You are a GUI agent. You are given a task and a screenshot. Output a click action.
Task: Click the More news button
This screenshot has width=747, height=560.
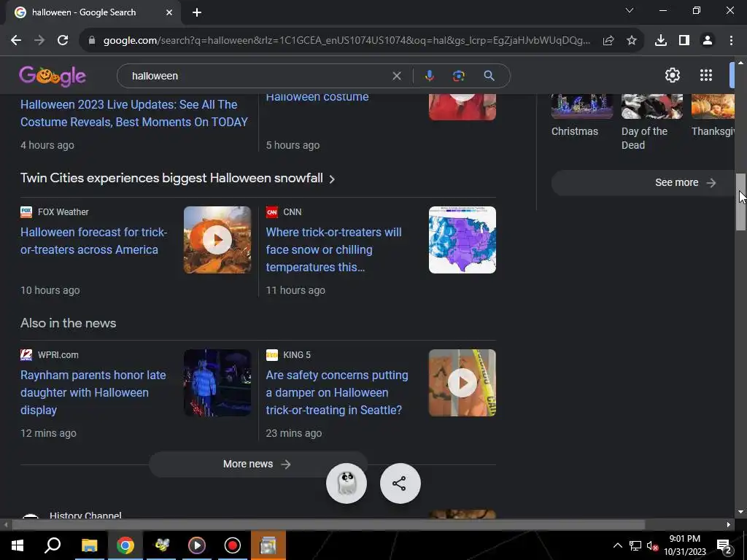[x=258, y=464]
